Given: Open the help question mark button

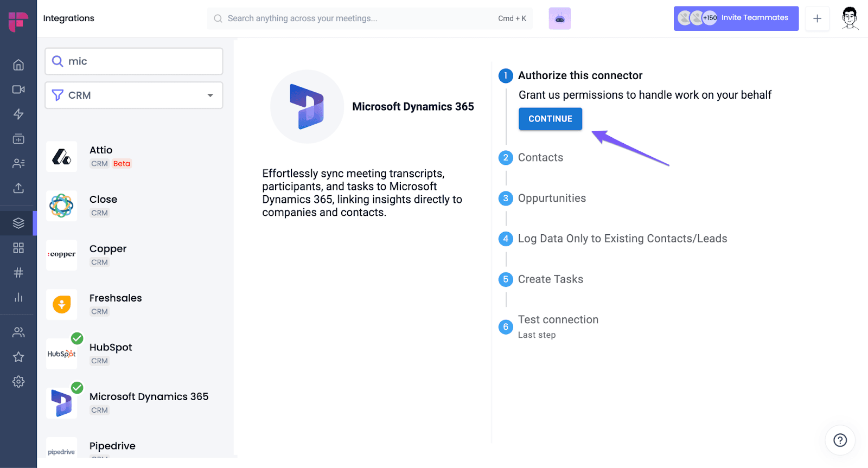Looking at the screenshot, I should [x=840, y=440].
